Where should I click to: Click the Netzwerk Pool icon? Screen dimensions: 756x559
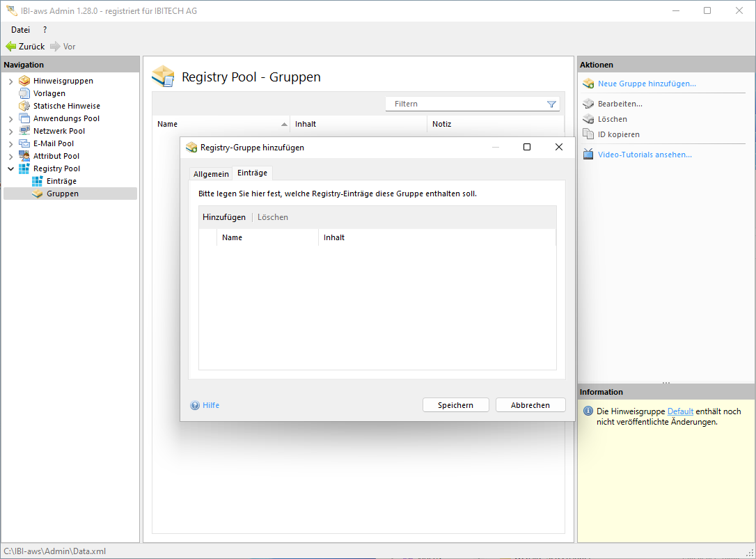pyautogui.click(x=24, y=131)
